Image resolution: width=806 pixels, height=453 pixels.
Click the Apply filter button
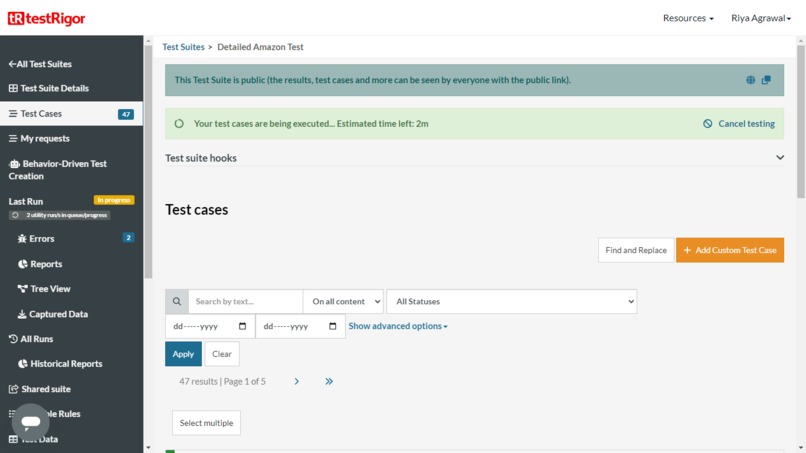(184, 354)
